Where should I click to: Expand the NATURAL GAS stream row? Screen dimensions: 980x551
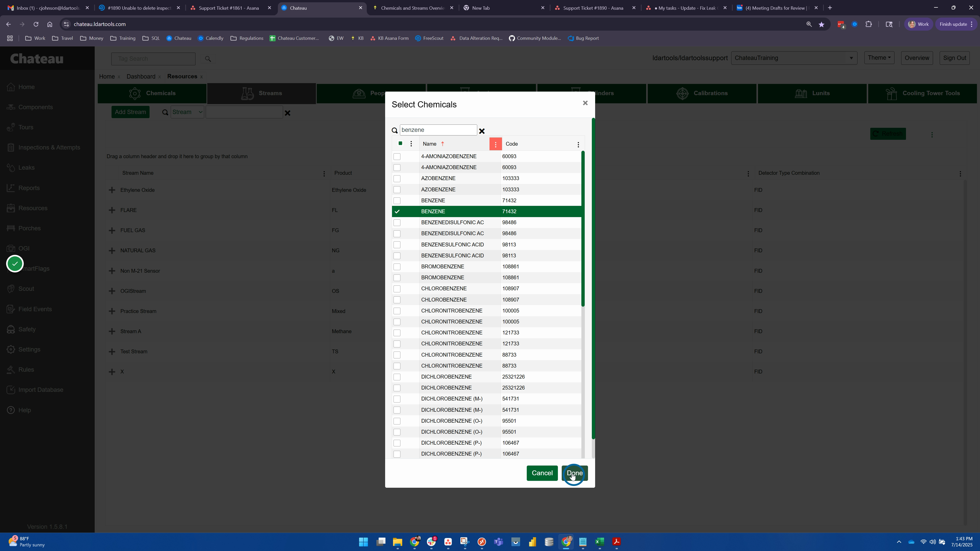tap(112, 251)
